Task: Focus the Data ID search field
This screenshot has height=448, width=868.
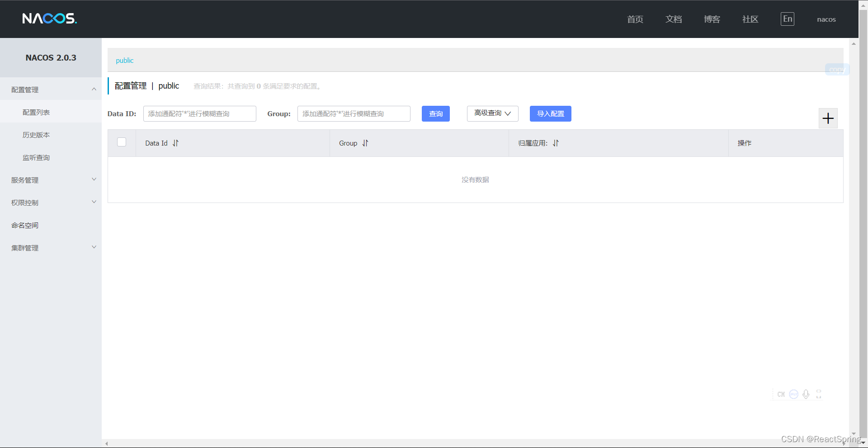Action: point(199,113)
